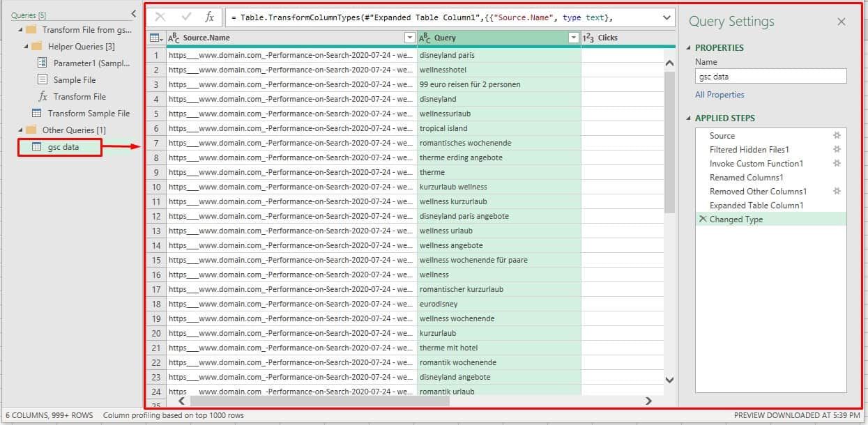Screen dimensions: 868x425
Task: Select the Transform Sample File query
Action: coord(81,114)
